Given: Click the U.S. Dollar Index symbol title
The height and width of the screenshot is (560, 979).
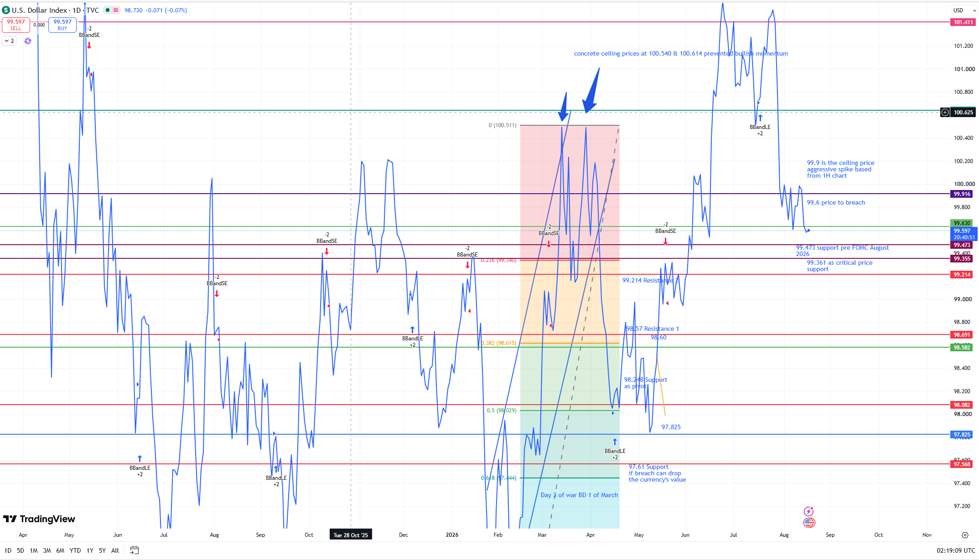Looking at the screenshot, I should pos(40,10).
